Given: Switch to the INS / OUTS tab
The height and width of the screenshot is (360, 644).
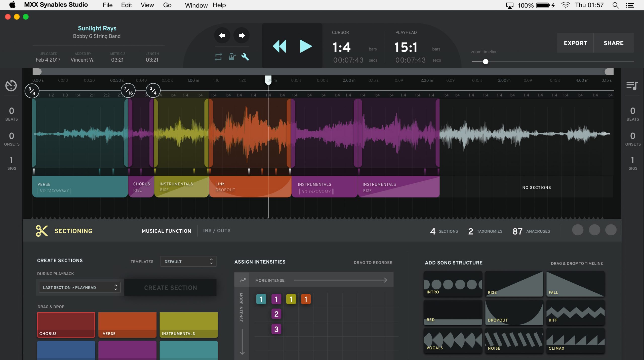Looking at the screenshot, I should coord(217,231).
